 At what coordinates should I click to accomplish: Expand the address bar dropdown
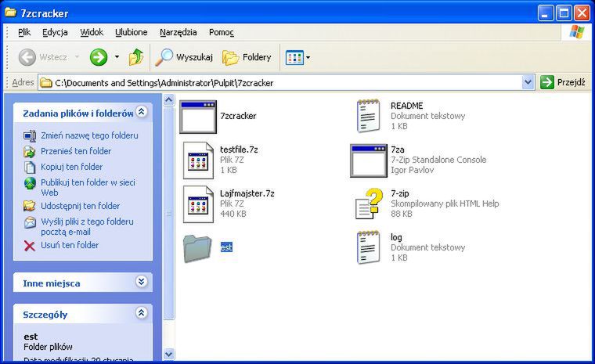click(x=528, y=82)
